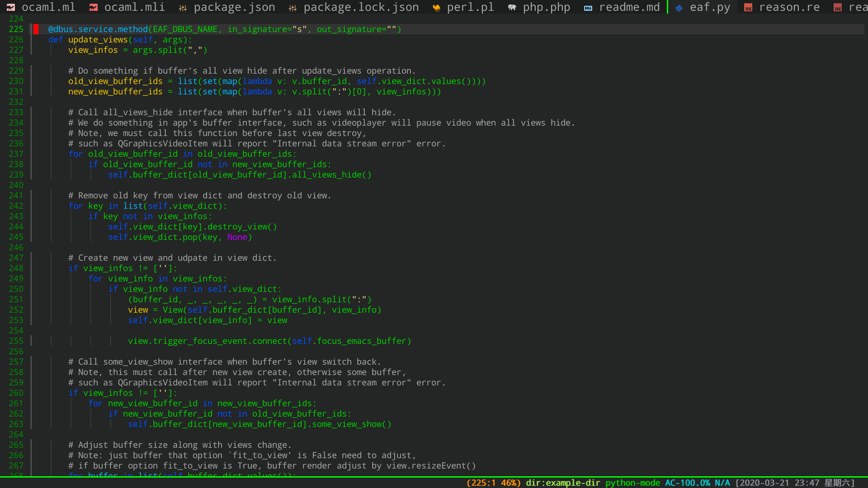The height and width of the screenshot is (488, 868).
Task: Click dir:example-dir in the status bar
Action: (563, 483)
